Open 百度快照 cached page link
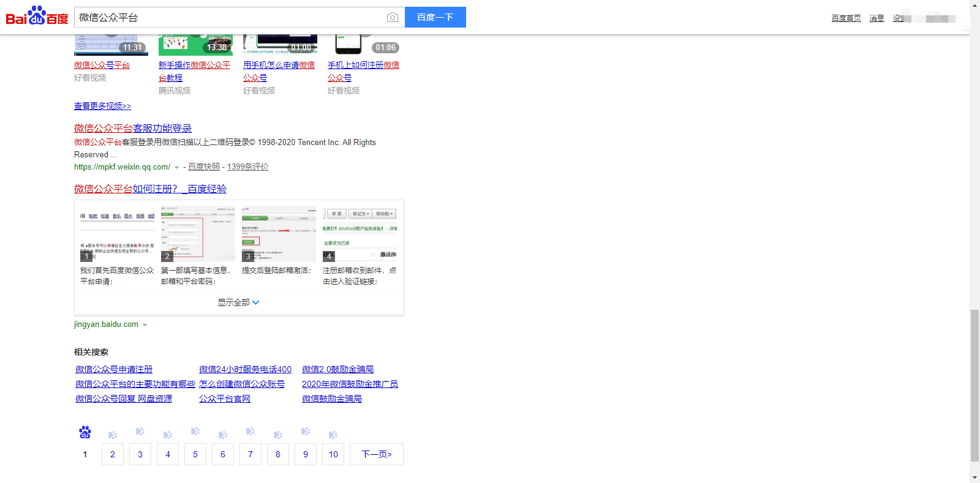 (204, 167)
